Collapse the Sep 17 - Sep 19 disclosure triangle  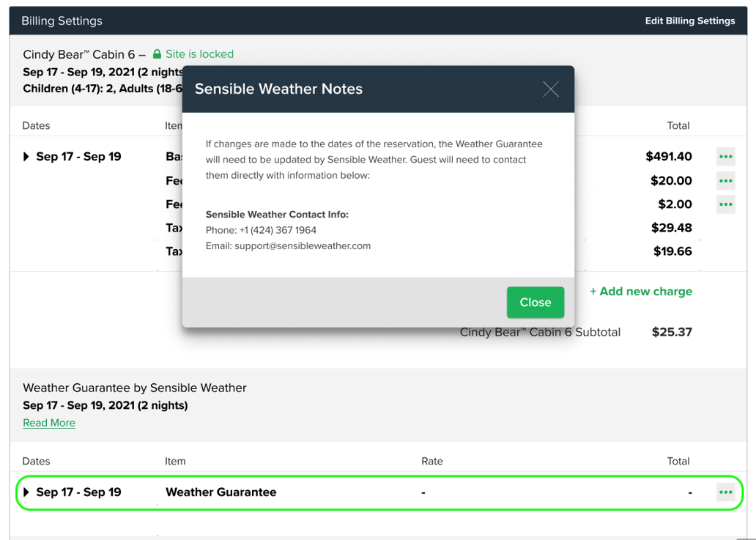(x=26, y=156)
